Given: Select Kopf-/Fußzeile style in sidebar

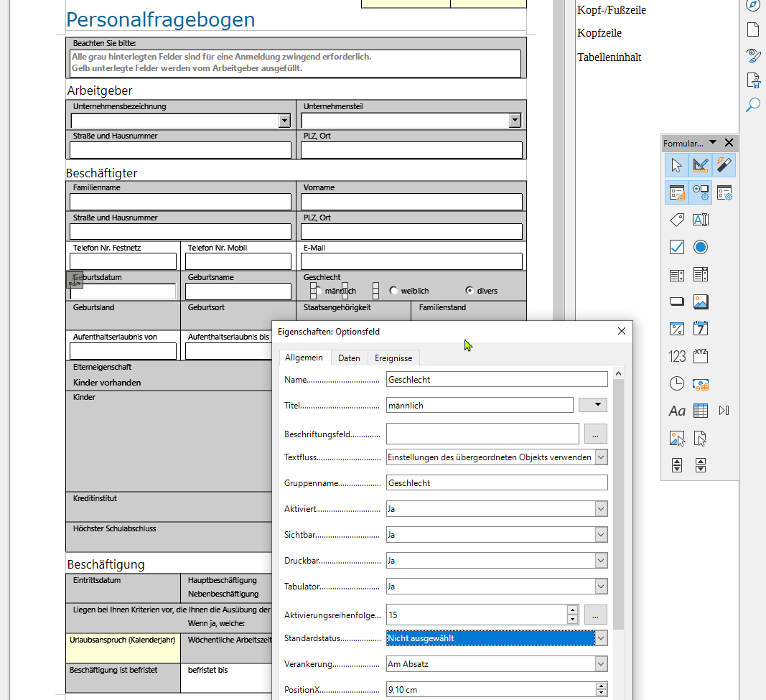Looking at the screenshot, I should coord(612,10).
